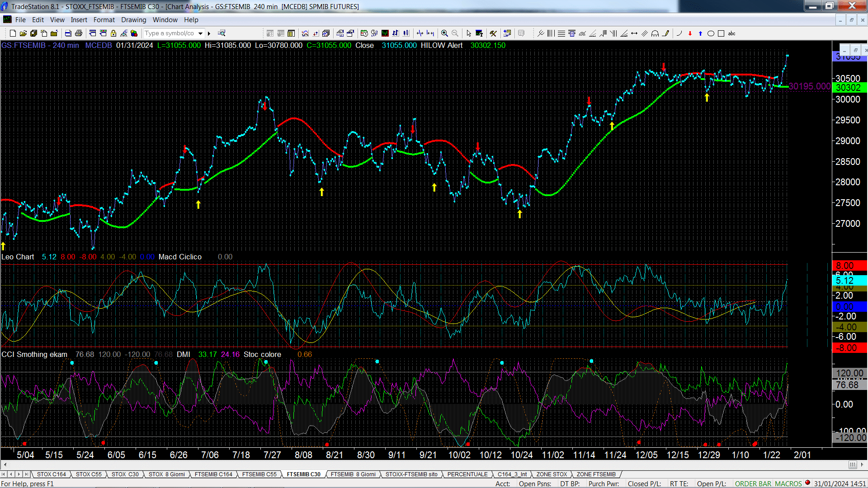The height and width of the screenshot is (488, 868).
Task: Open the Drawing menu
Action: point(133,20)
